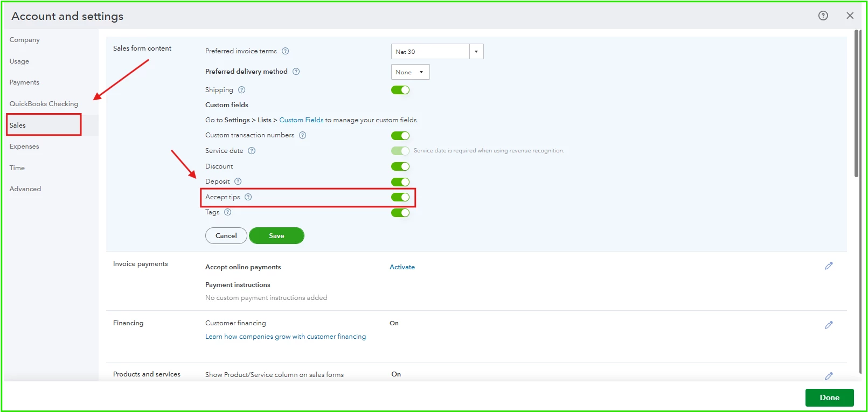The height and width of the screenshot is (412, 868).
Task: Show help for the Shipping setting
Action: point(242,90)
